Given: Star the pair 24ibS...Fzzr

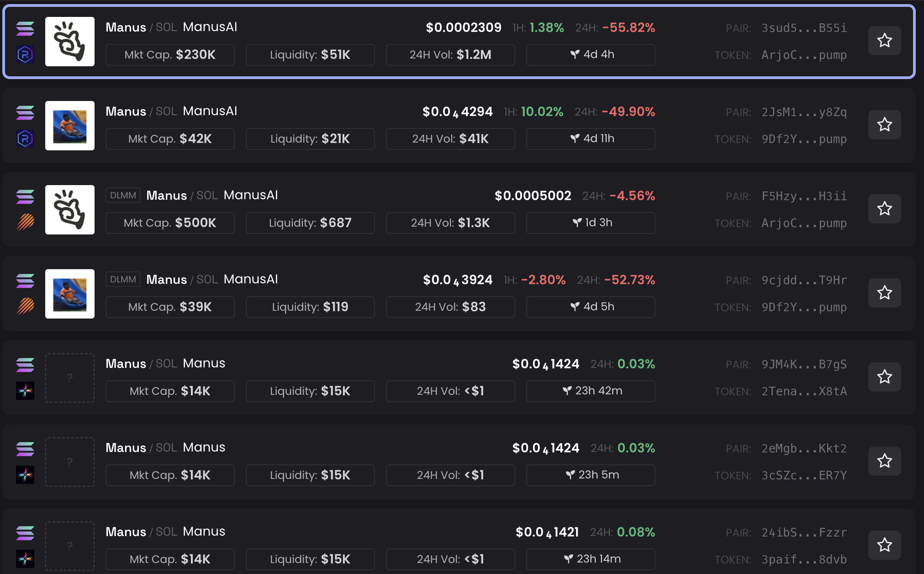Looking at the screenshot, I should [884, 545].
